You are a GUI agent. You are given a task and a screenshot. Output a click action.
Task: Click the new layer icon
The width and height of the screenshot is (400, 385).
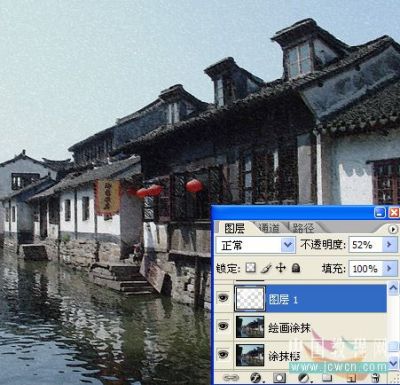(351, 378)
